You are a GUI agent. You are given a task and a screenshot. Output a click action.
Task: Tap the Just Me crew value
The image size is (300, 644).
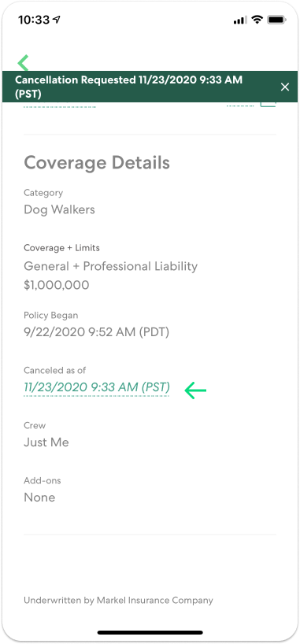click(x=46, y=442)
